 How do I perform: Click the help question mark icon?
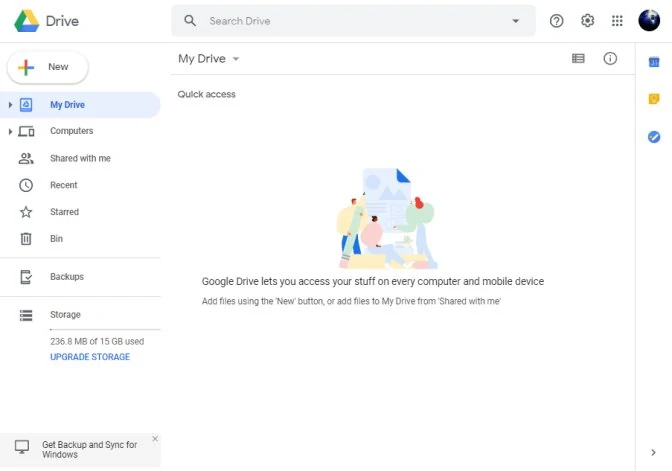click(556, 21)
